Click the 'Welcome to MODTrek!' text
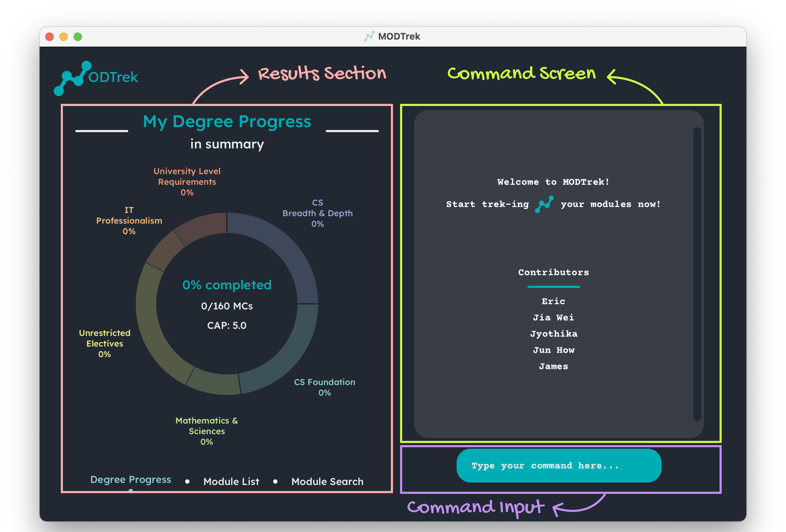The height and width of the screenshot is (532, 786). click(x=554, y=182)
